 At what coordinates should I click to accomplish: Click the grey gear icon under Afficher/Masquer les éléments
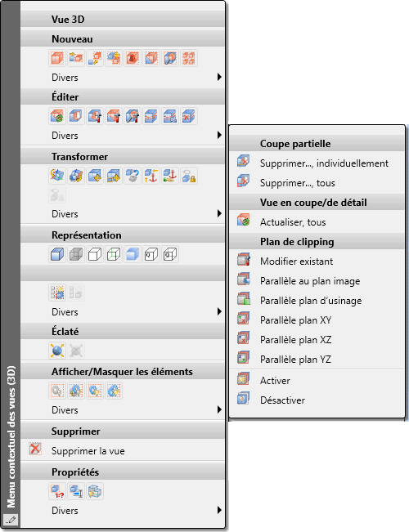[57, 391]
